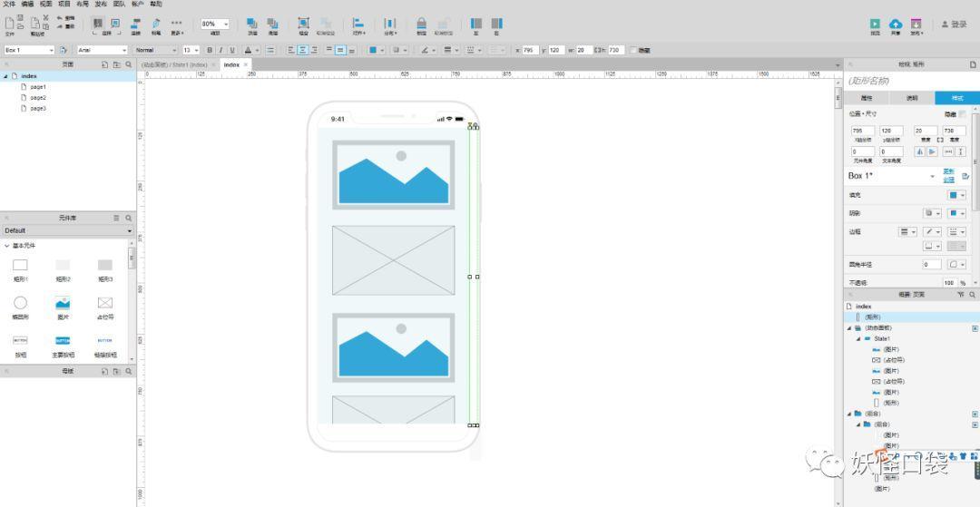This screenshot has height=507, width=980.
Task: Open the Box 1 style dropdown in toolbar
Action: [29, 50]
